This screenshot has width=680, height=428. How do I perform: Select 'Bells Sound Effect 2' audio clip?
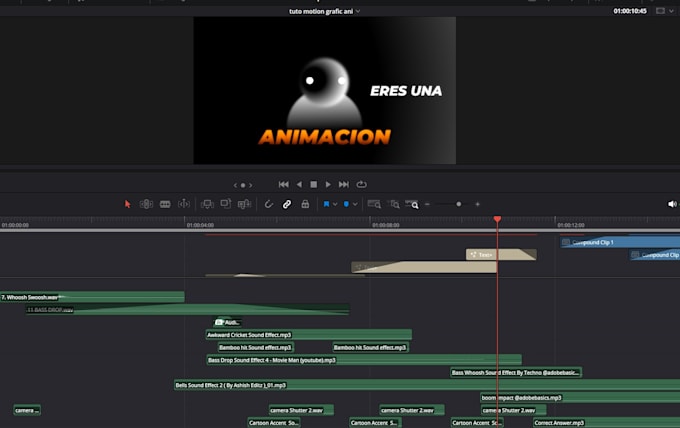point(427,385)
